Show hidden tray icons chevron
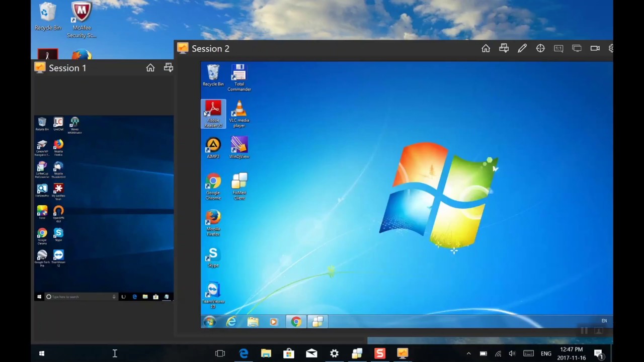The height and width of the screenshot is (362, 644). (468, 353)
